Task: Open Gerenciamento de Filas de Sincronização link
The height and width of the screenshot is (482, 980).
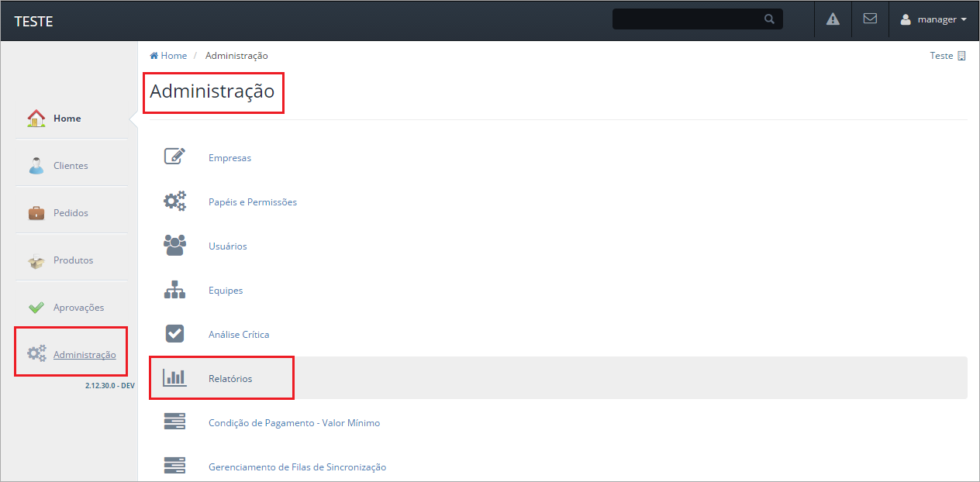Action: [297, 467]
